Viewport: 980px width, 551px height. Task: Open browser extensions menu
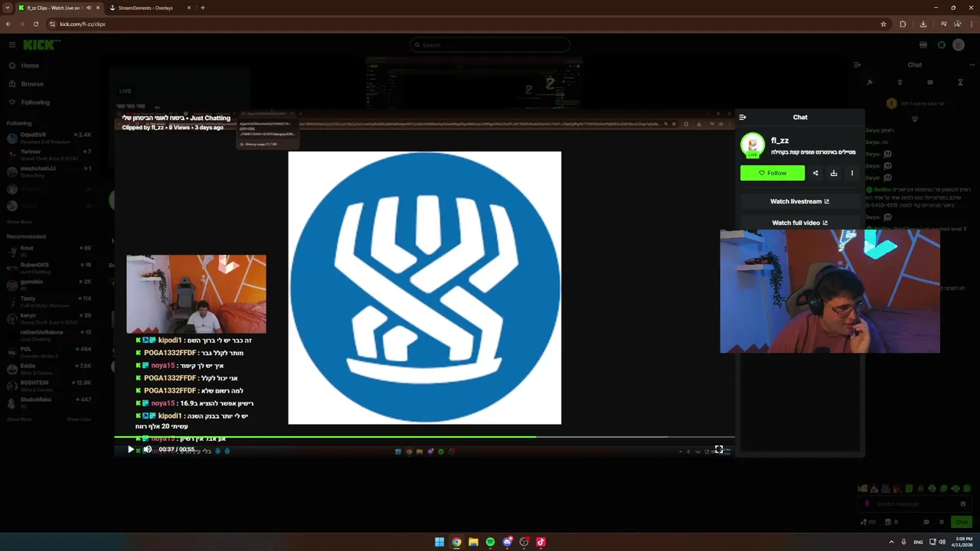[x=903, y=24]
